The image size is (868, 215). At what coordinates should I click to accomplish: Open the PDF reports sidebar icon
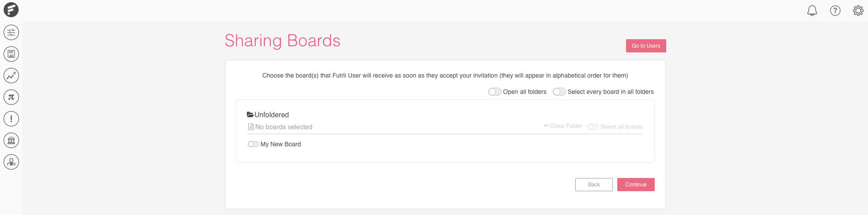(11, 54)
